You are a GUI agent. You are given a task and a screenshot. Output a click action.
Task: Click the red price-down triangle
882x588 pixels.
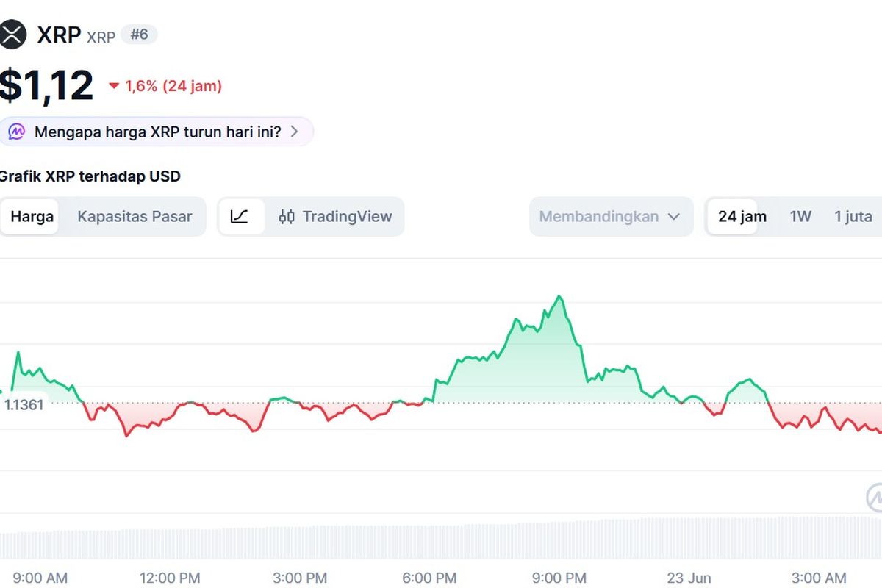[x=114, y=86]
